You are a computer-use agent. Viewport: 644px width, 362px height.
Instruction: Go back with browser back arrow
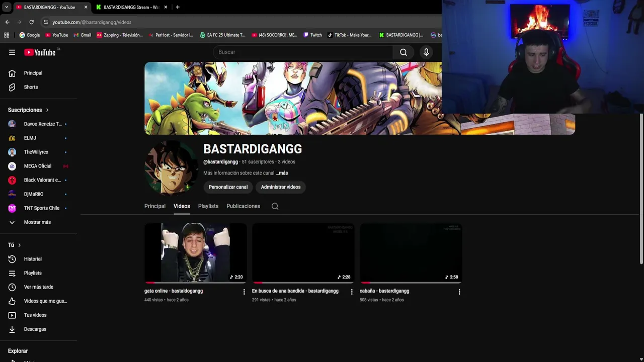pyautogui.click(x=7, y=22)
